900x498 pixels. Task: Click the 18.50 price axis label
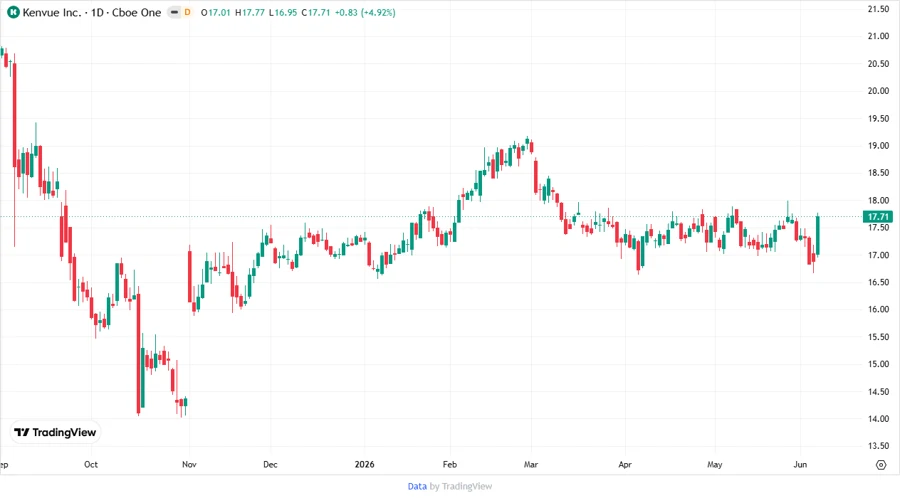tap(878, 173)
